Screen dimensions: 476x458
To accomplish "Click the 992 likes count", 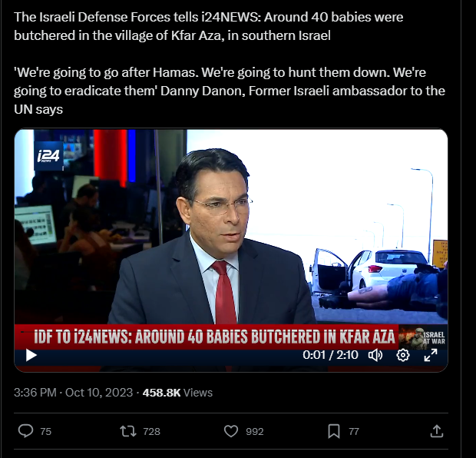I will pos(255,431).
